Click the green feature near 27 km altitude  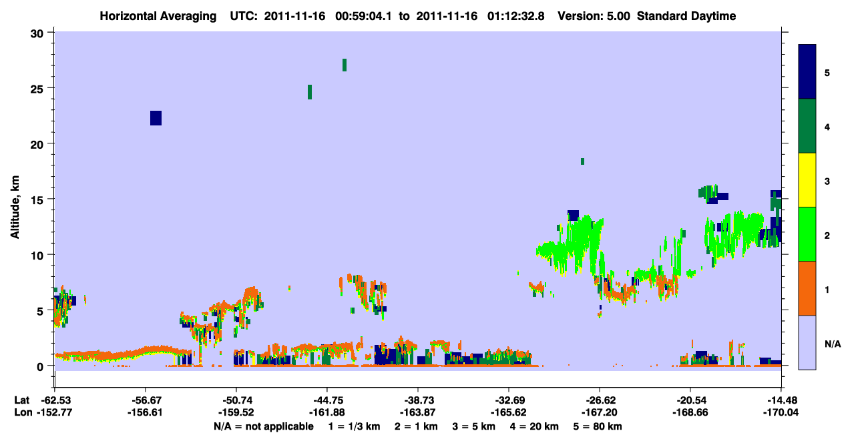point(345,65)
